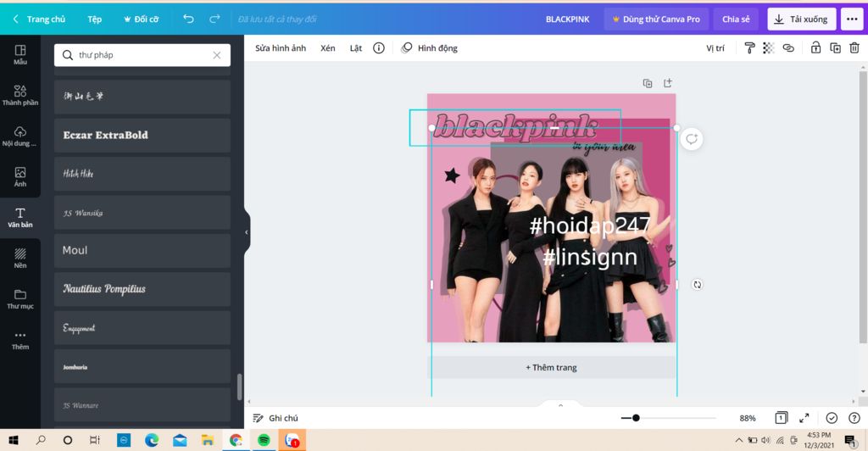Click the Tải xuống download button

pos(802,19)
